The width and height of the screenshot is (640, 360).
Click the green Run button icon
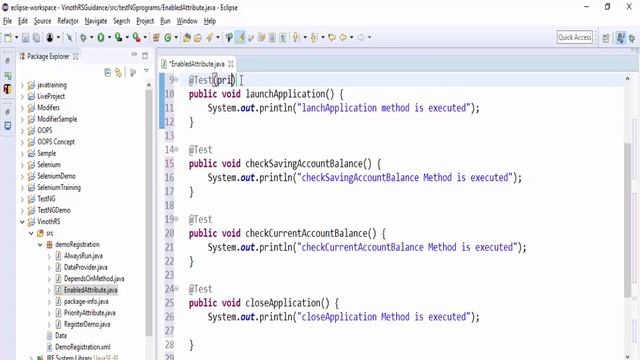(101, 38)
